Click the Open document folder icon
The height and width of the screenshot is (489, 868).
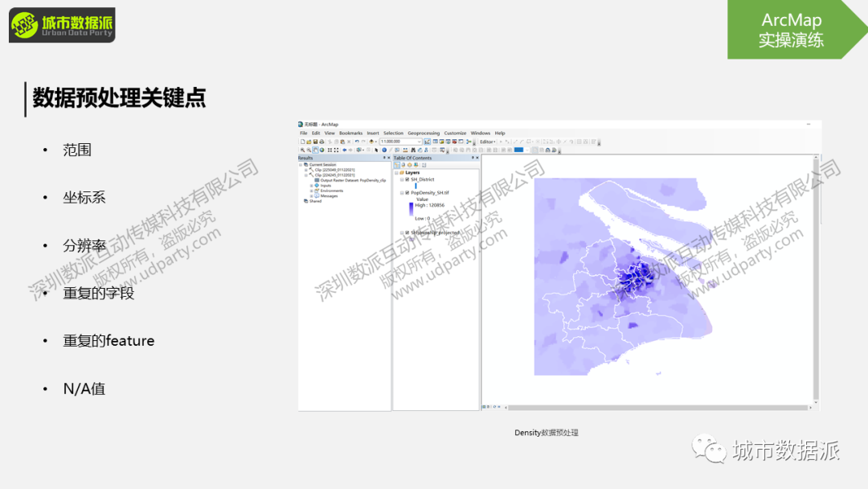(309, 142)
